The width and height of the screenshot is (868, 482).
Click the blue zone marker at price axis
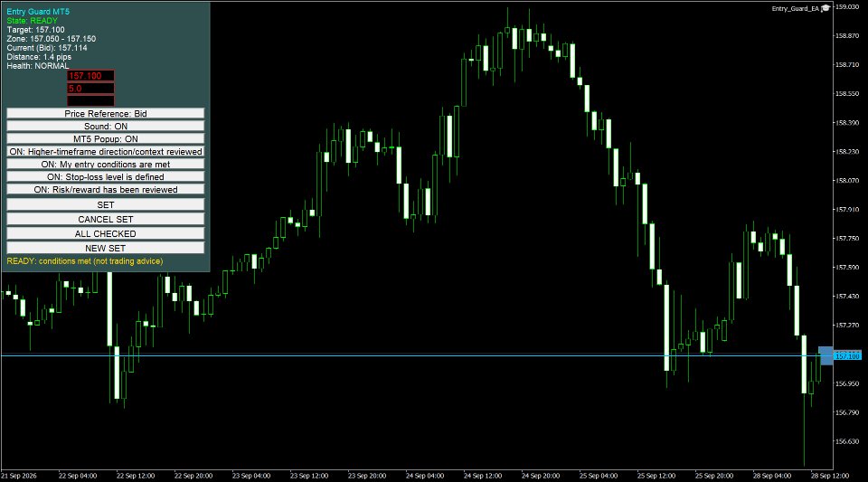826,355
